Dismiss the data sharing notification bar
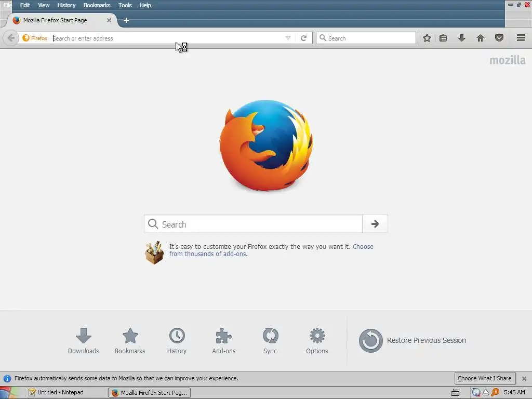The width and height of the screenshot is (532, 399). [x=524, y=378]
